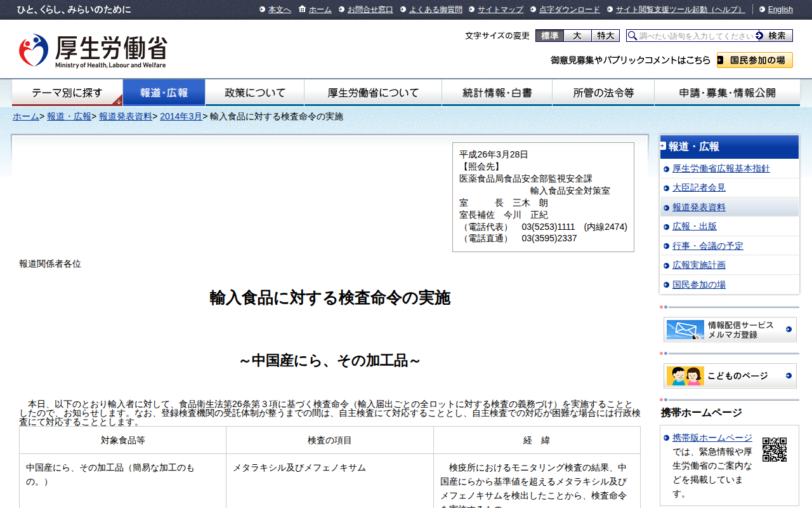
Task: Select 申請・募集・情報公開 in navigation bar
Action: pyautogui.click(x=727, y=93)
